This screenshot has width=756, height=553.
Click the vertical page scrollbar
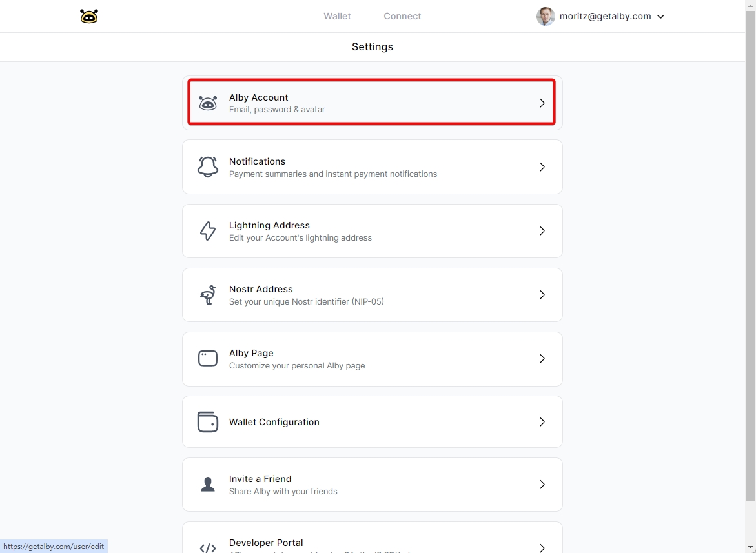tap(750, 258)
